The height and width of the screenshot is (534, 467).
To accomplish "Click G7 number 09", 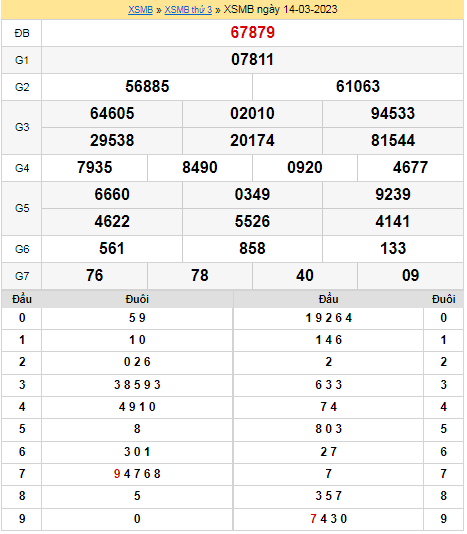I will [x=410, y=276].
